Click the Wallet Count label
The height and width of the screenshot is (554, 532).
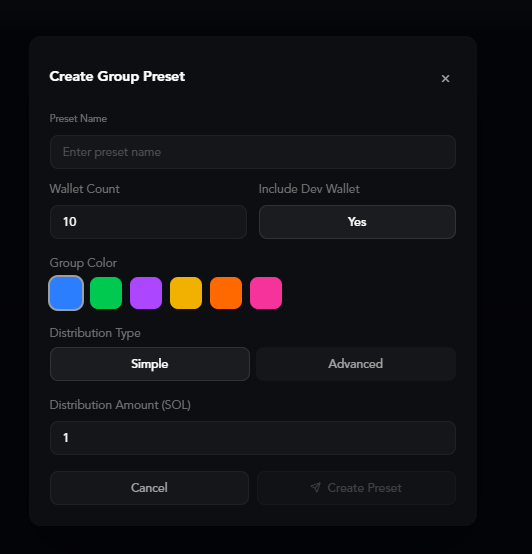[x=85, y=189]
